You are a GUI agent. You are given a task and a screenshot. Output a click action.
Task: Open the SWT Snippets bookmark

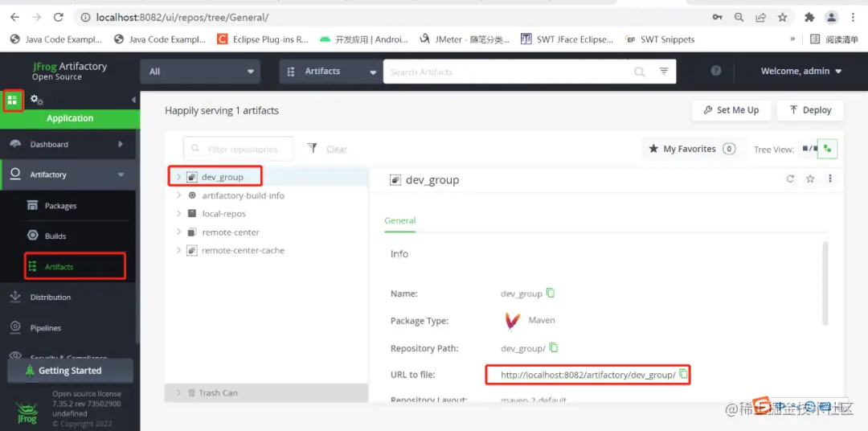click(x=659, y=39)
